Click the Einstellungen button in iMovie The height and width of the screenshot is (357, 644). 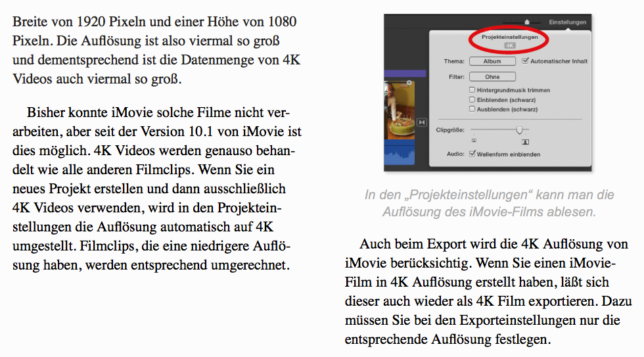pos(567,22)
